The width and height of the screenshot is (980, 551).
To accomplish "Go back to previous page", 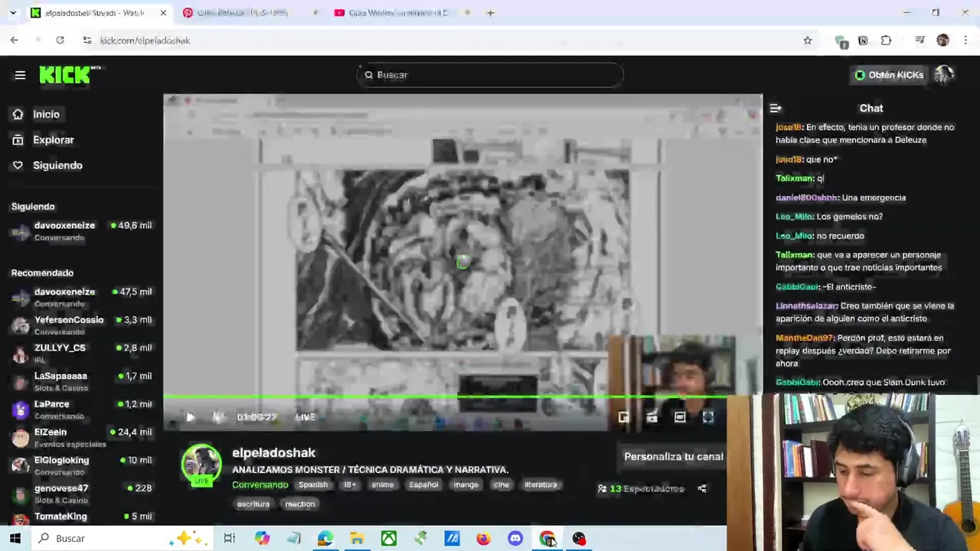I will tap(15, 41).
